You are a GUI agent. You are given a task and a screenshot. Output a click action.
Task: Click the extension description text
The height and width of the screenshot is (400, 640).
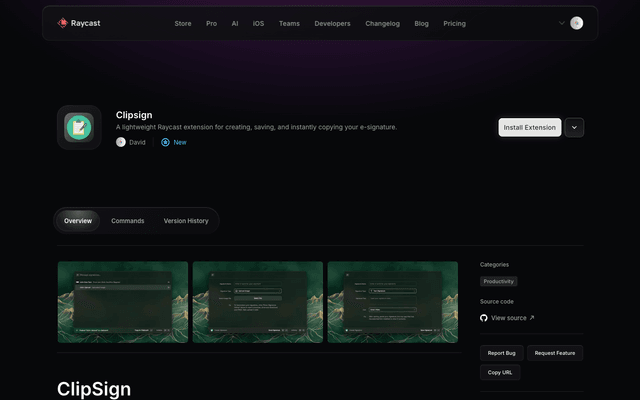click(256, 127)
